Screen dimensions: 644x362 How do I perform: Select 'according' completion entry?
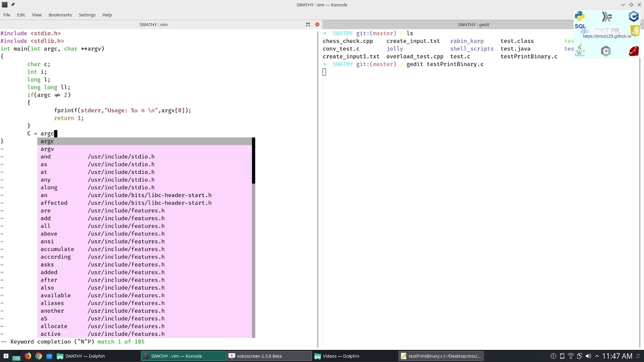point(145,257)
